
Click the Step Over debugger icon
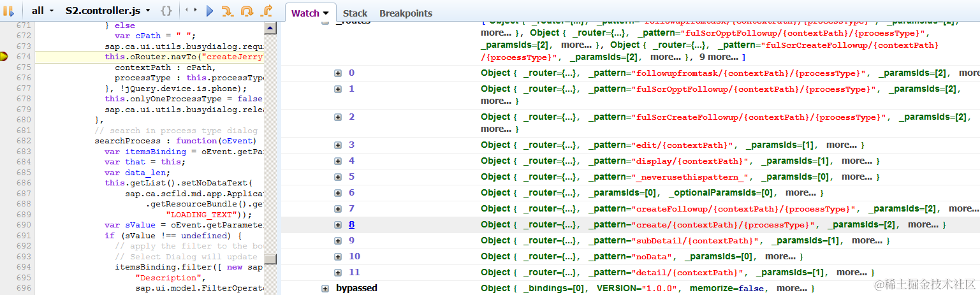pyautogui.click(x=247, y=11)
